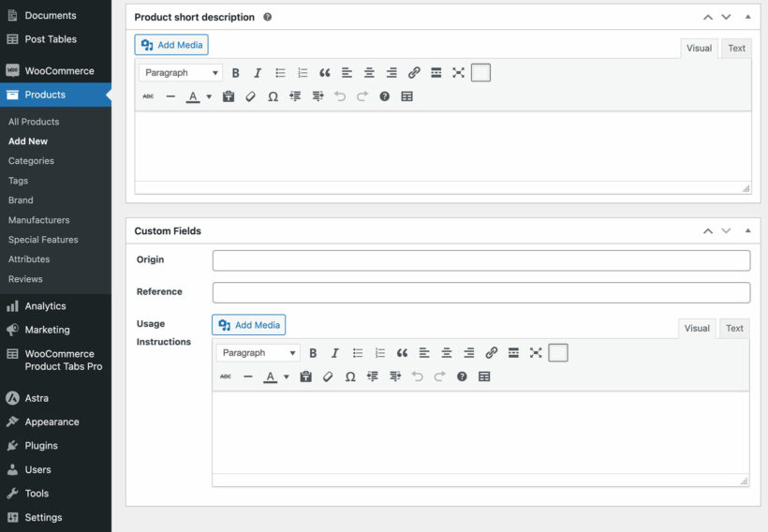Insert table in short description editor

[406, 96]
